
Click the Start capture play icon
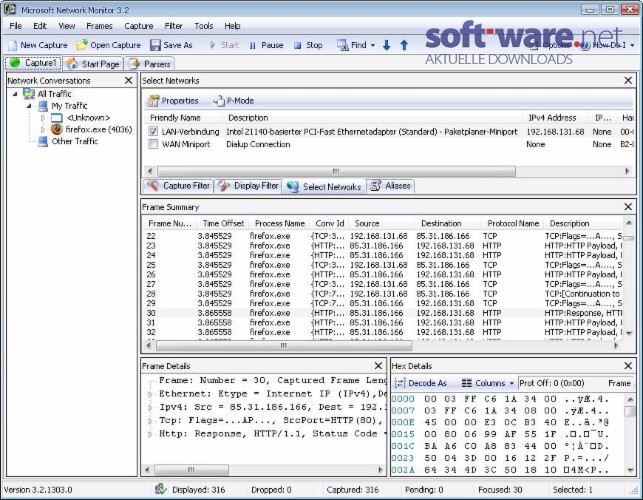212,45
